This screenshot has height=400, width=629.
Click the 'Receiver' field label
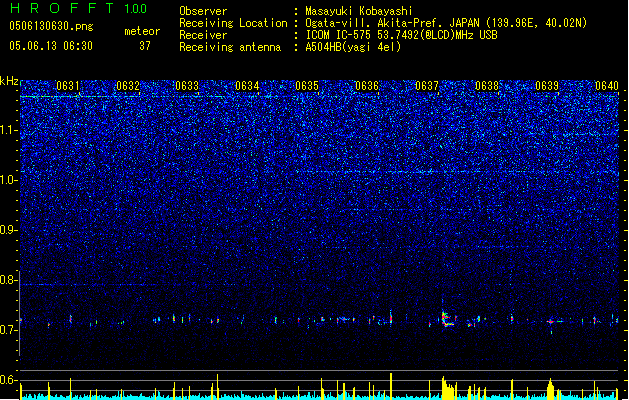(x=203, y=35)
